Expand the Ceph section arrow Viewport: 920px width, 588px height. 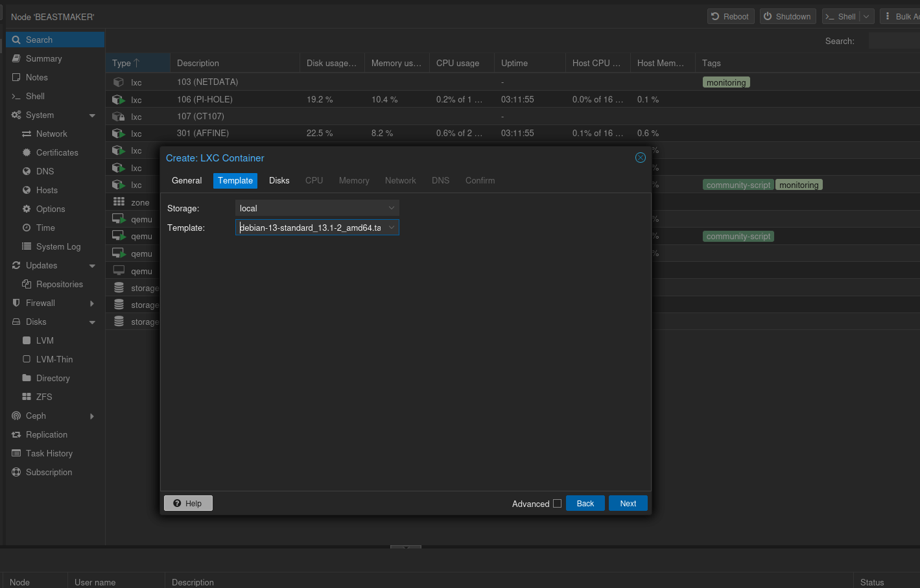(92, 416)
